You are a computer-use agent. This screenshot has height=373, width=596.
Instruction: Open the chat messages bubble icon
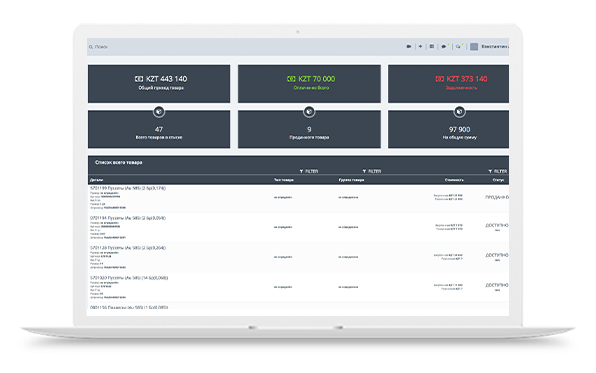444,46
